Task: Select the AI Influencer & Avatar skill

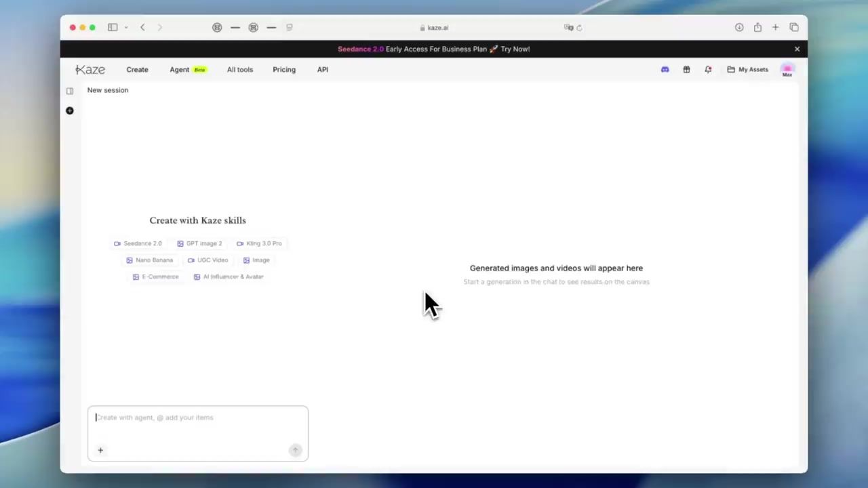Action: click(229, 277)
